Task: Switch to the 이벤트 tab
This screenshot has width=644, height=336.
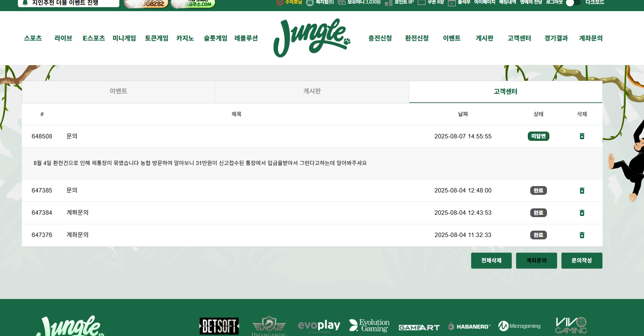Action: [119, 91]
